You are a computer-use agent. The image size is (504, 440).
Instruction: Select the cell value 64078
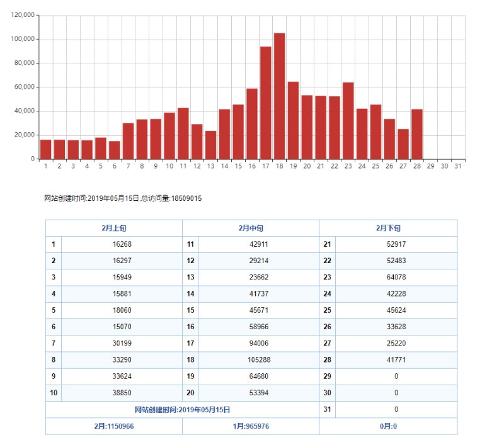(x=396, y=277)
